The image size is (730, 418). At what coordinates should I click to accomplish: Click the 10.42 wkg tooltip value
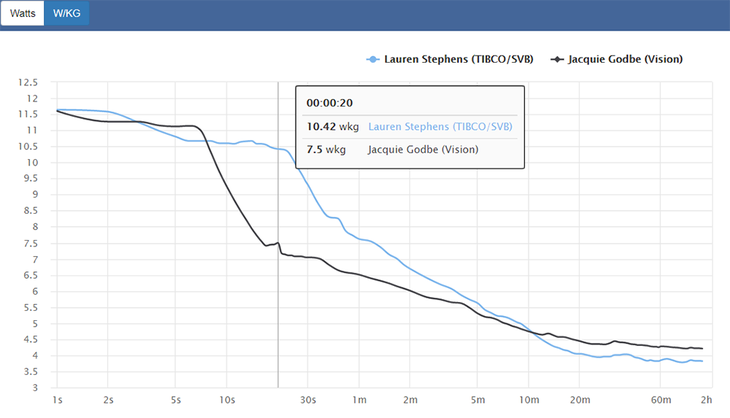tap(332, 127)
